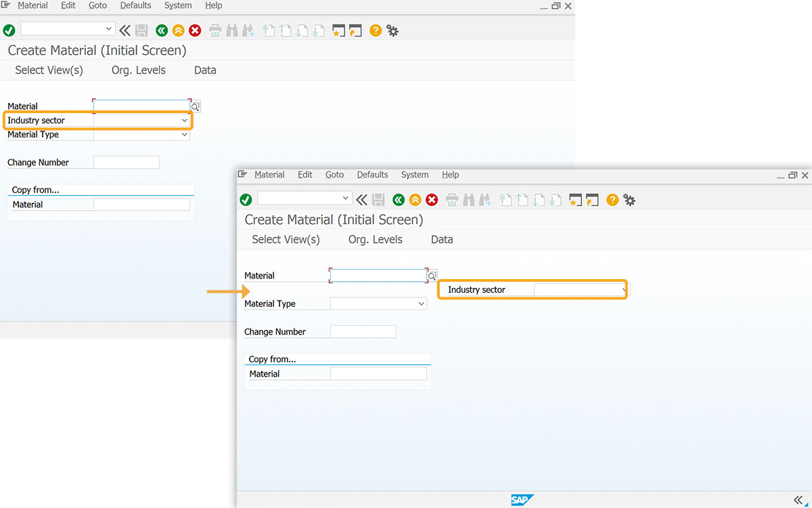Click window menu icon left of Material, front window
This screenshot has width=812, height=508.
tap(243, 174)
